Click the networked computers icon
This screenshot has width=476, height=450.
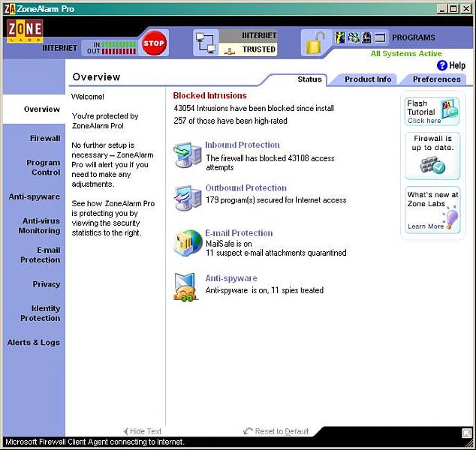[206, 43]
